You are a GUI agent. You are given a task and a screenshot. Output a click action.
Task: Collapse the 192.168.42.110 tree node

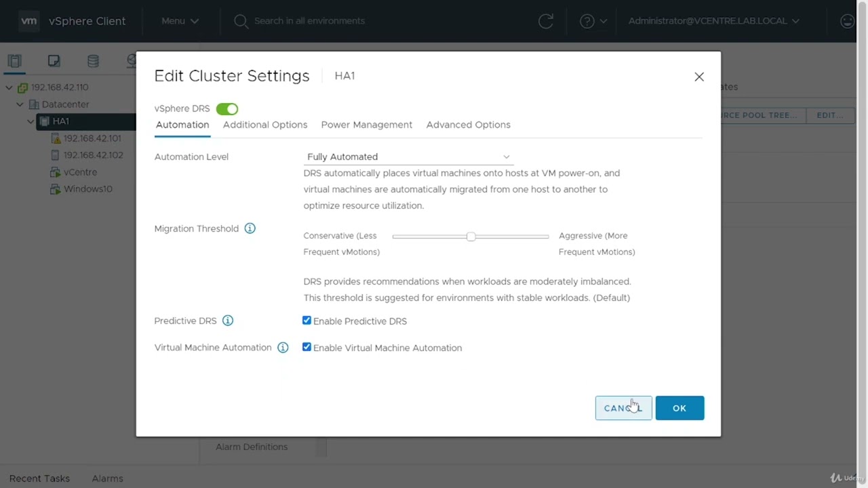click(9, 87)
